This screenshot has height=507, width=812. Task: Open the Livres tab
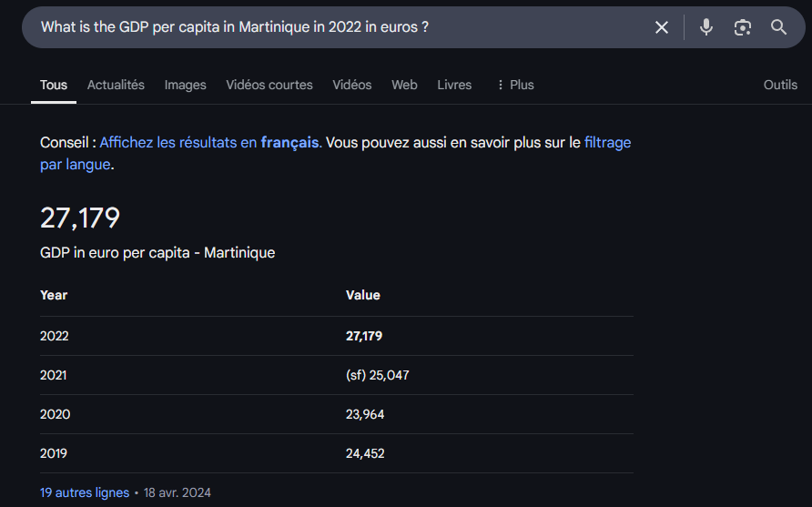454,85
